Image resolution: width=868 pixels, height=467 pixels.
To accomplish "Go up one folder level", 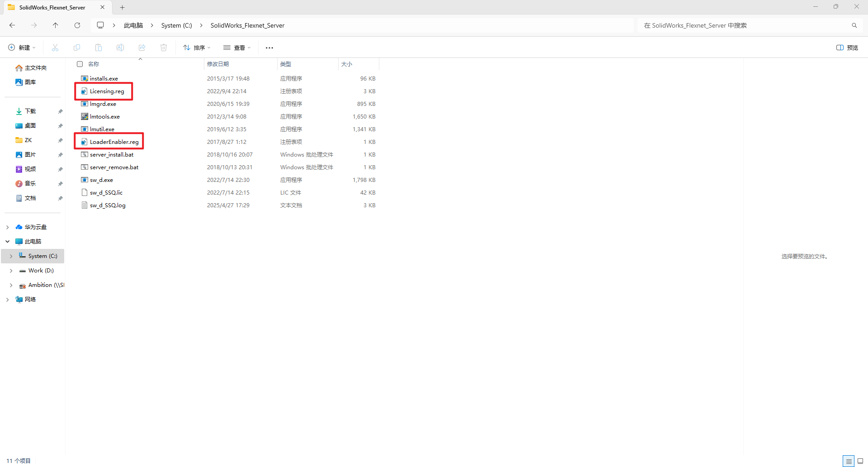I will click(56, 25).
